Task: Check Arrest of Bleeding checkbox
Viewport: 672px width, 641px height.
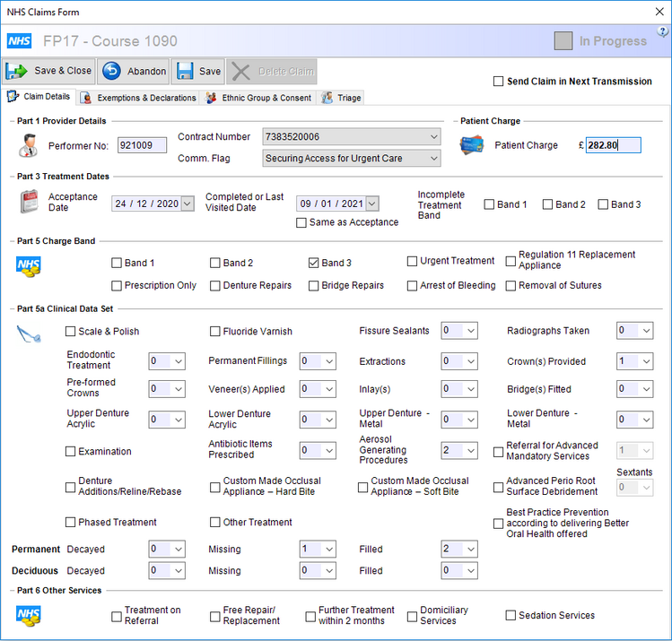Action: [x=412, y=286]
